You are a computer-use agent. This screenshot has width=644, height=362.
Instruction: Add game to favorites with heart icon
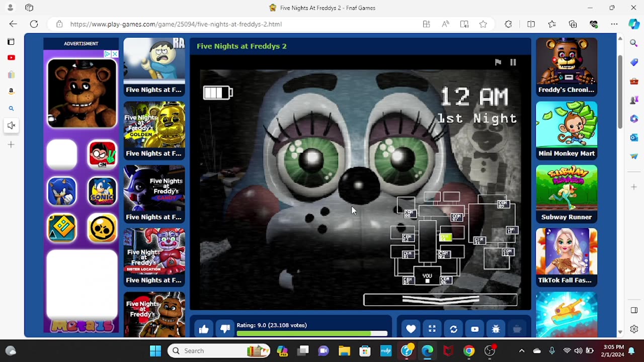coord(411,329)
